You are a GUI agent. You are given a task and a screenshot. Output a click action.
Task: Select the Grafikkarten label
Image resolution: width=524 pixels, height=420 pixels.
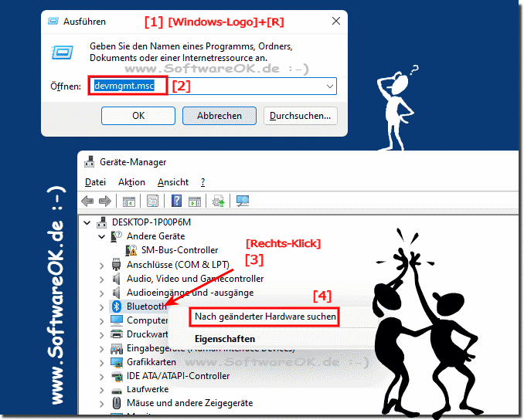click(151, 362)
